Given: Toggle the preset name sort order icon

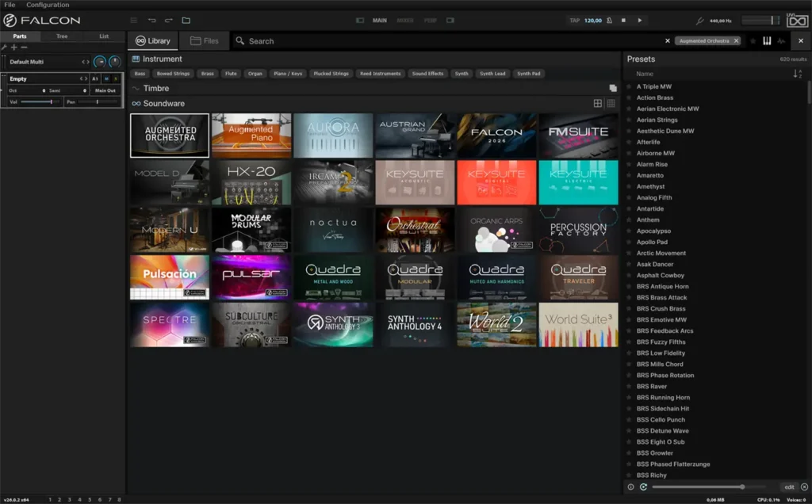Looking at the screenshot, I should [798, 74].
